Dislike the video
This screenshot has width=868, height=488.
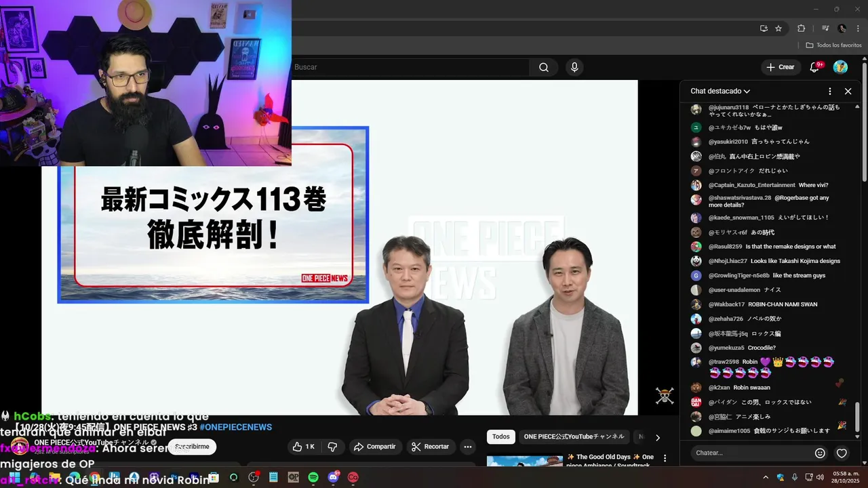pyautogui.click(x=332, y=447)
